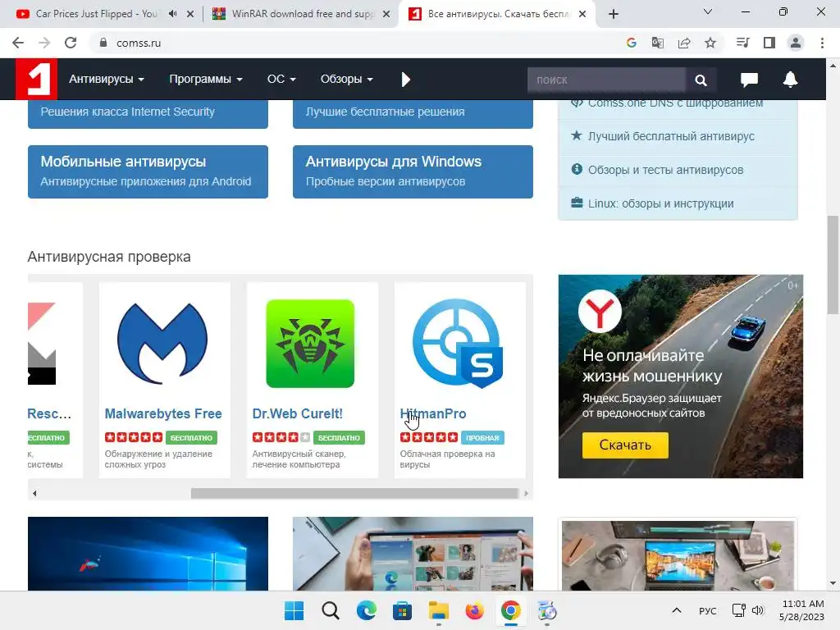
Task: Close the Car Prices YouTube tab
Action: coord(190,14)
